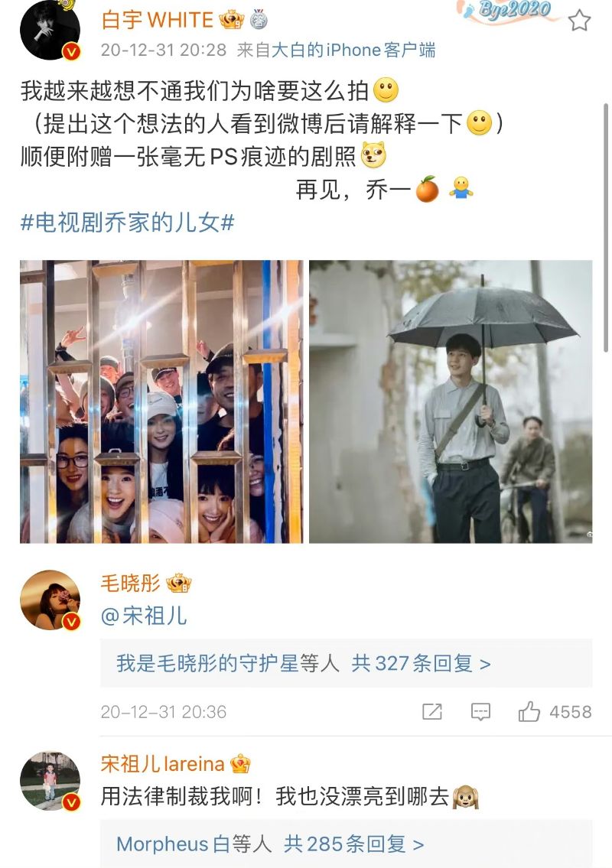The width and height of the screenshot is (612, 868).
Task: Like 毛晓彤's comment with the thumbs-up icon
Action: click(x=529, y=711)
